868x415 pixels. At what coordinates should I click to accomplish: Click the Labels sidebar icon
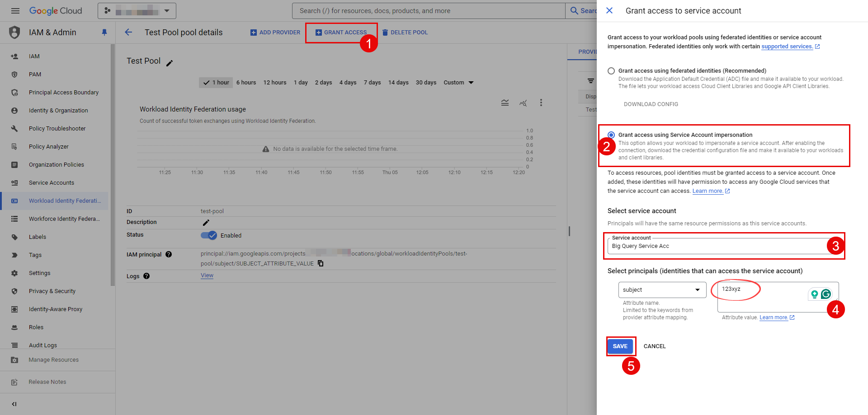[14, 237]
